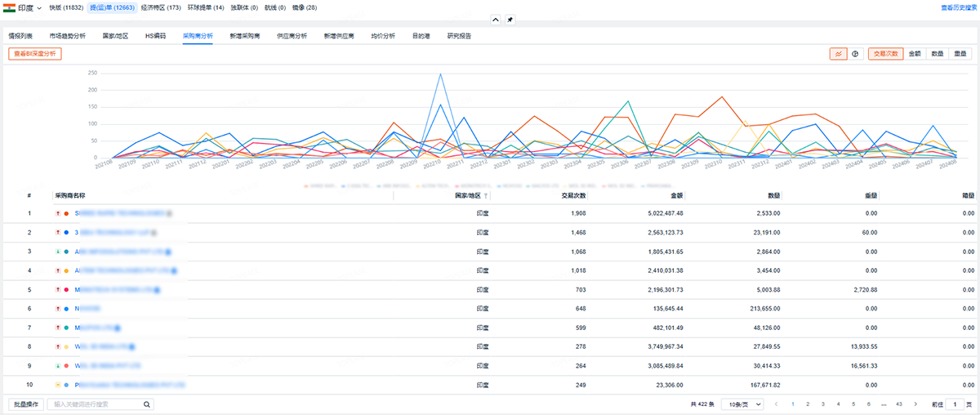The image size is (980, 415).
Task: Switch chart to pie chart view
Action: coord(855,54)
